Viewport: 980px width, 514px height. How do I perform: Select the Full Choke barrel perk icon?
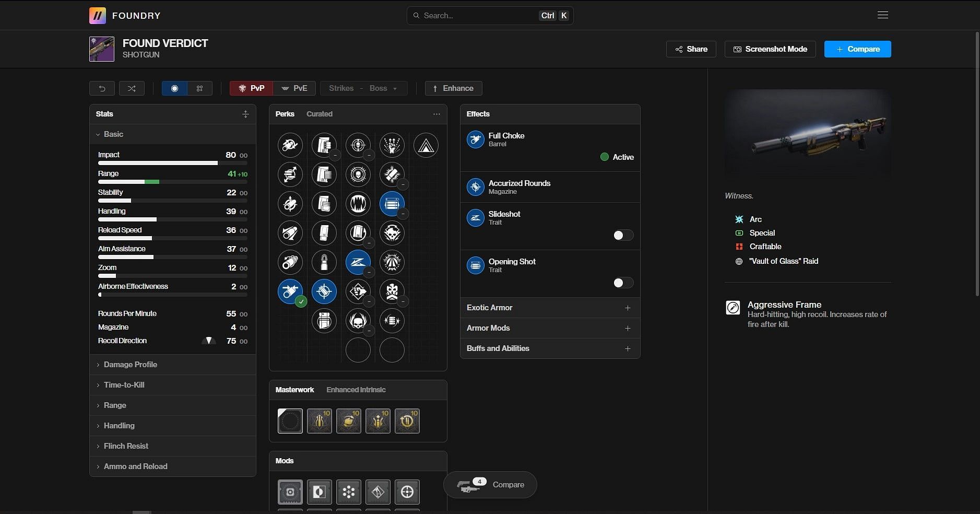(x=290, y=291)
